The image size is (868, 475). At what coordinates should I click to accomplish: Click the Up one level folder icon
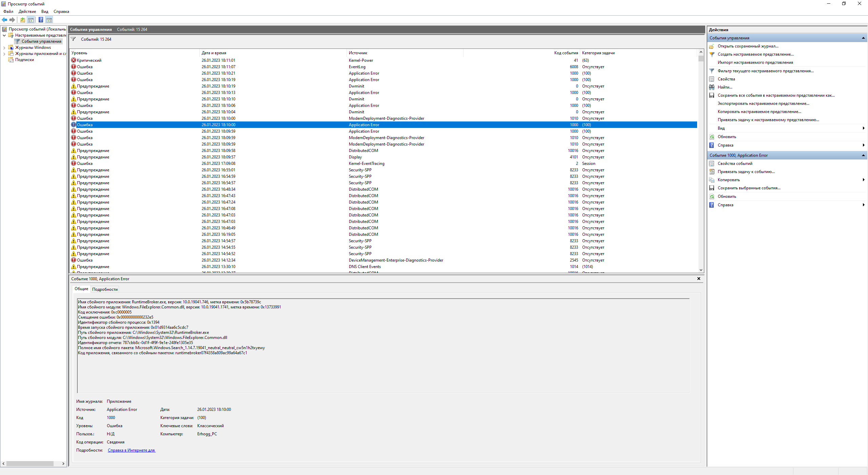click(x=22, y=20)
